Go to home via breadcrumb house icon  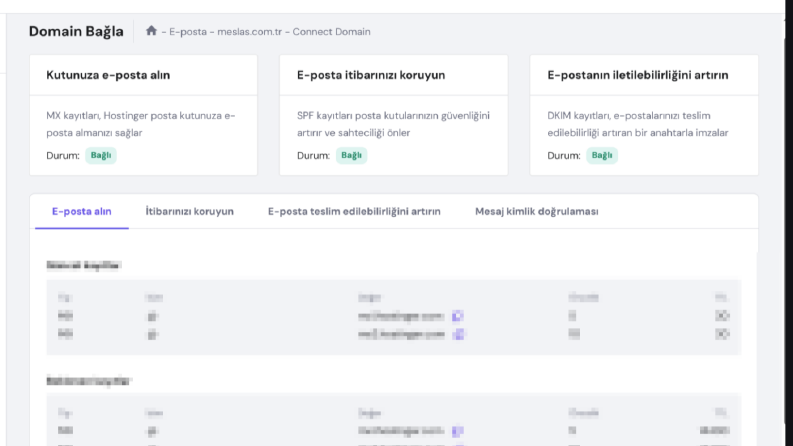[x=151, y=31]
